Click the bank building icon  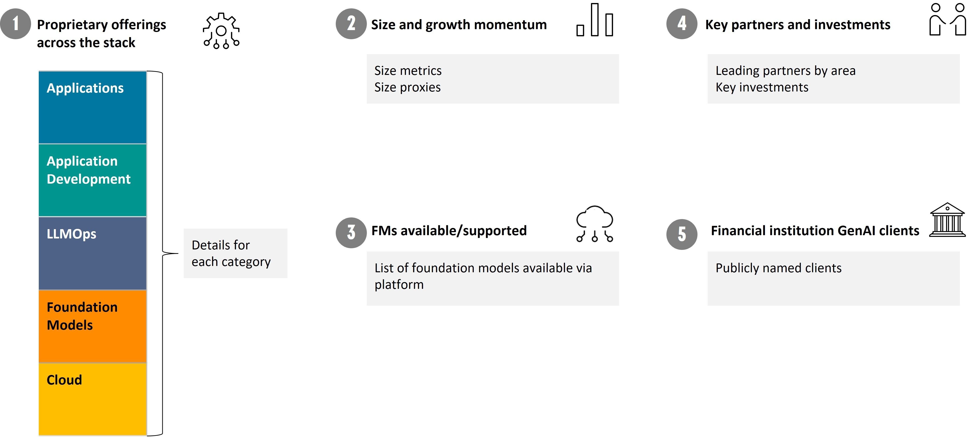(947, 220)
